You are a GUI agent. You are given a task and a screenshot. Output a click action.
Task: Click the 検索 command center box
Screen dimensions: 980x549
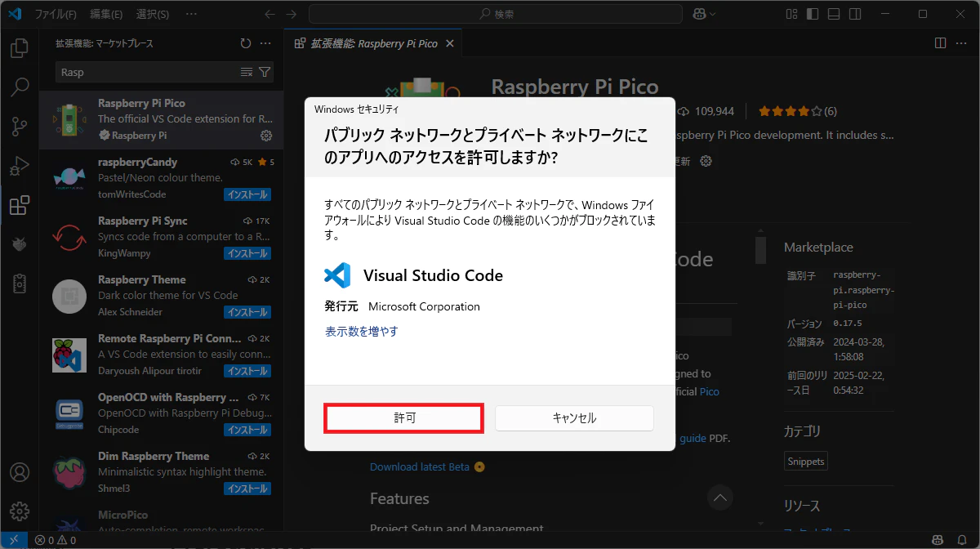[x=495, y=14]
